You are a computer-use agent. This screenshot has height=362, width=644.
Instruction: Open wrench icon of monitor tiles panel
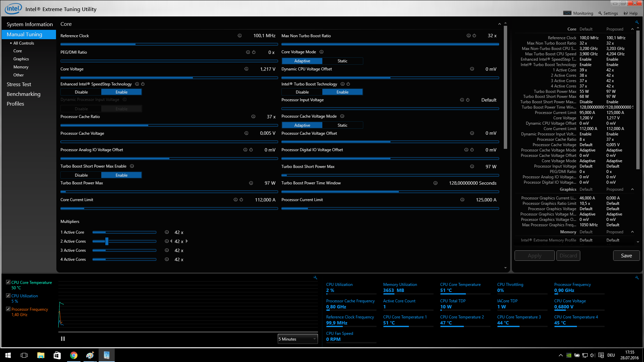tap(637, 278)
